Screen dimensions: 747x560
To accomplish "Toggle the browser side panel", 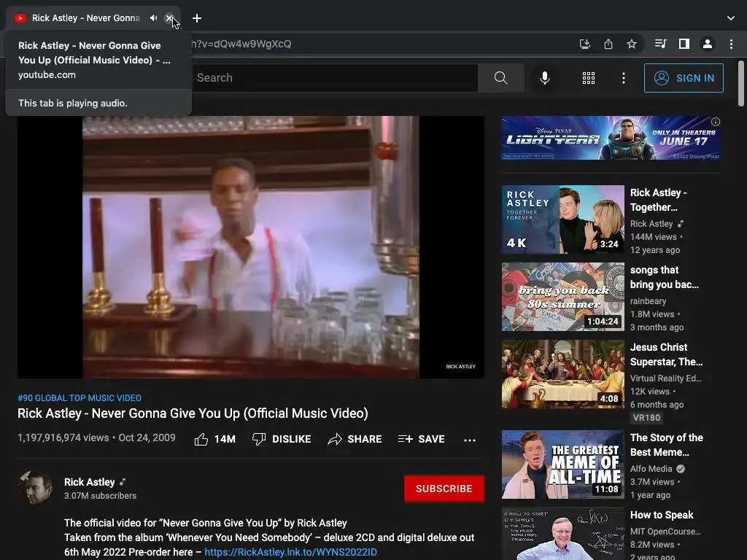I will click(684, 44).
